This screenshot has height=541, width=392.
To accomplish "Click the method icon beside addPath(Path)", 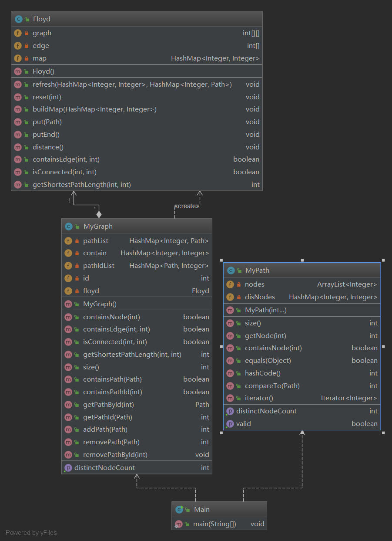I will 68,429.
